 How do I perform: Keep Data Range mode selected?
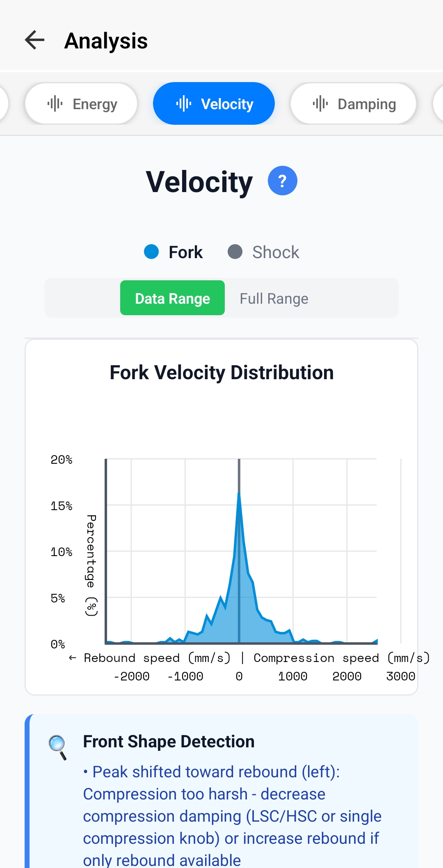click(x=172, y=298)
